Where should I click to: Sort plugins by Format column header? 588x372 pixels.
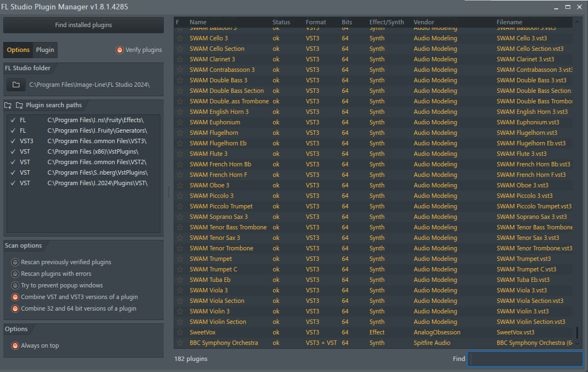pos(316,22)
